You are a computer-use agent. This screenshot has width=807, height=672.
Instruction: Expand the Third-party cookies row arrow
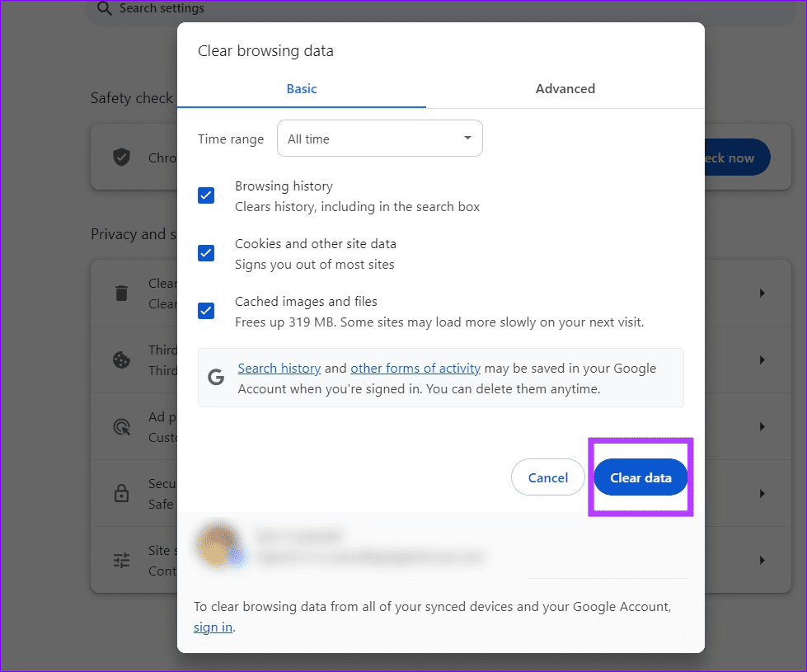pos(762,360)
